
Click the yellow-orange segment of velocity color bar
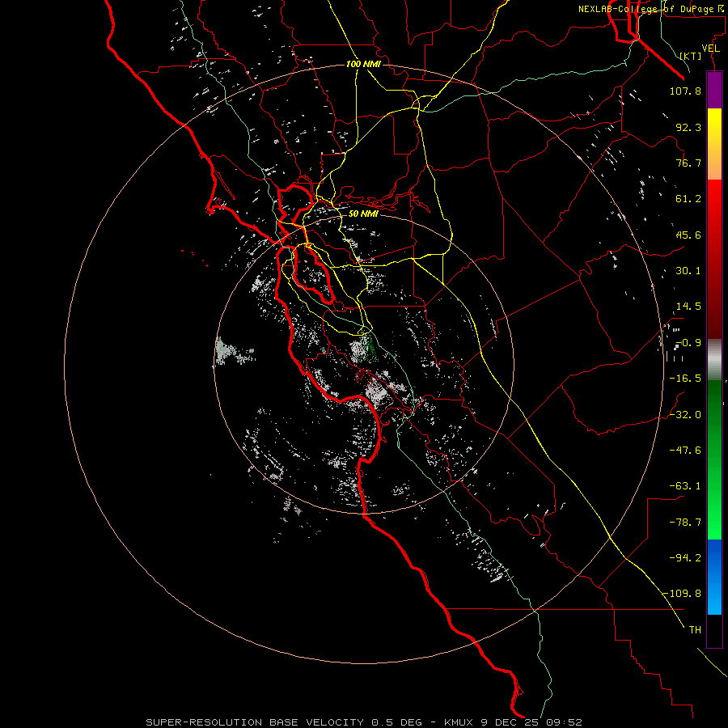(714, 144)
